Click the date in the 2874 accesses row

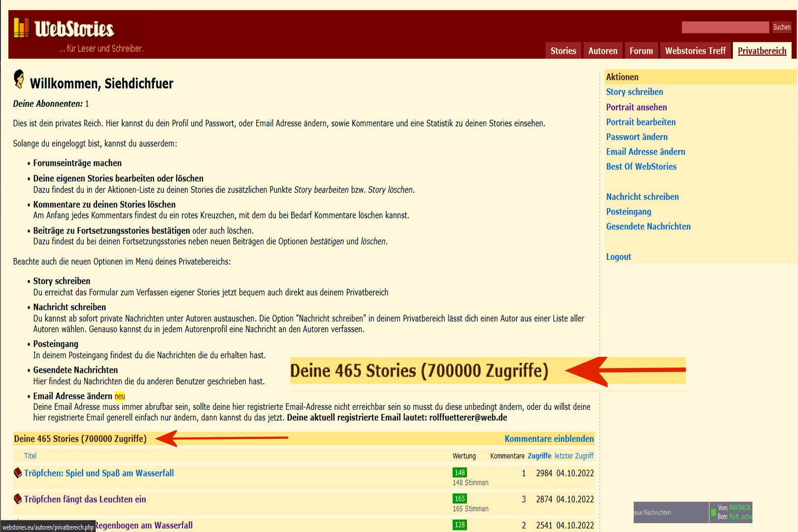575,499
